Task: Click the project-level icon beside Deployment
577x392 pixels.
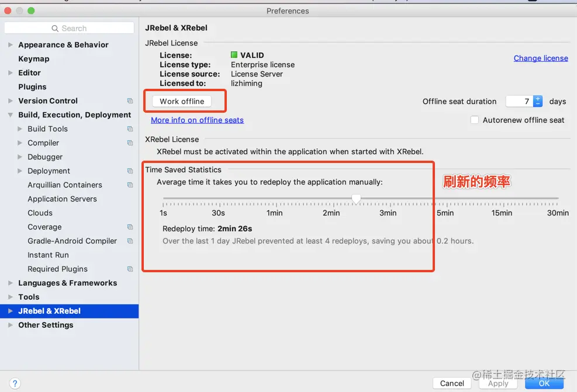Action: [130, 171]
